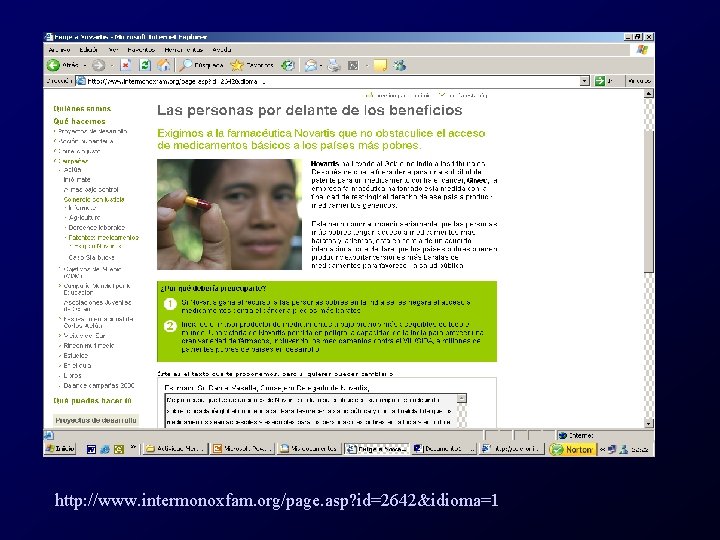Expand quick launch chevron in taskbar
720x540 pixels.
coord(133,447)
